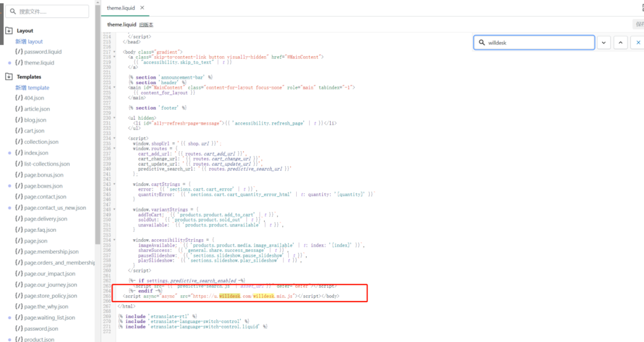Click the file icon beside page.faq.json
The image size is (644, 342).
pyautogui.click(x=19, y=230)
